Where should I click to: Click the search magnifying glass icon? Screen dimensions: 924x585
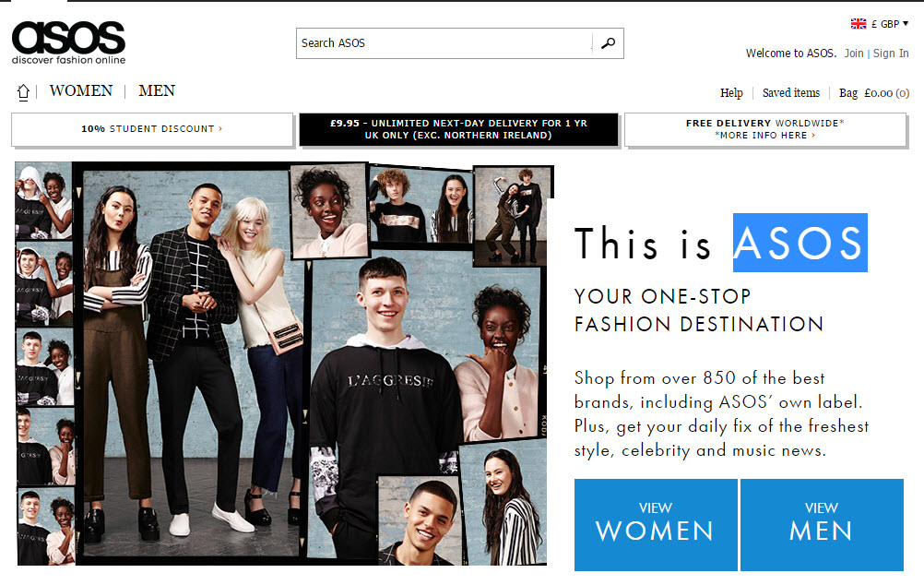coord(608,43)
